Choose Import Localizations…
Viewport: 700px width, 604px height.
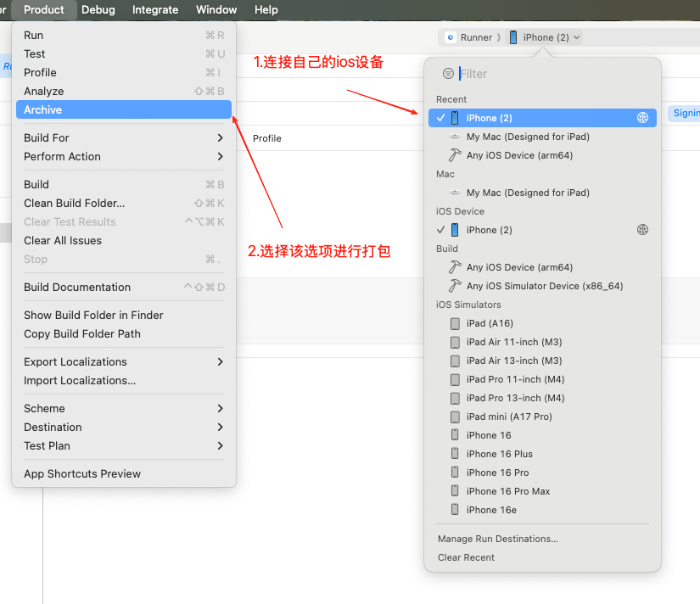(124, 380)
